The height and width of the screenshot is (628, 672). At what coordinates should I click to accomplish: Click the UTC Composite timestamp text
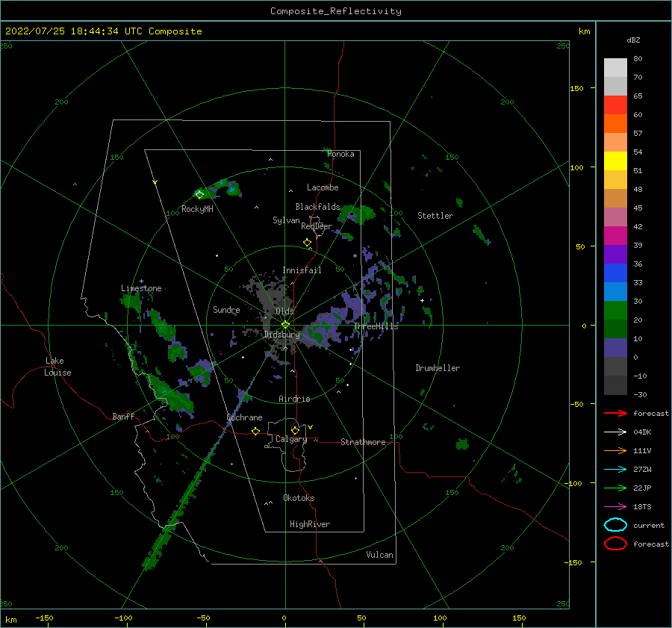click(104, 31)
